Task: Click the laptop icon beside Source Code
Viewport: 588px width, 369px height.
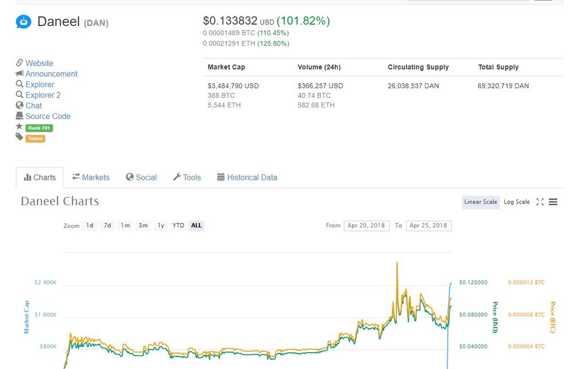Action: pos(20,116)
